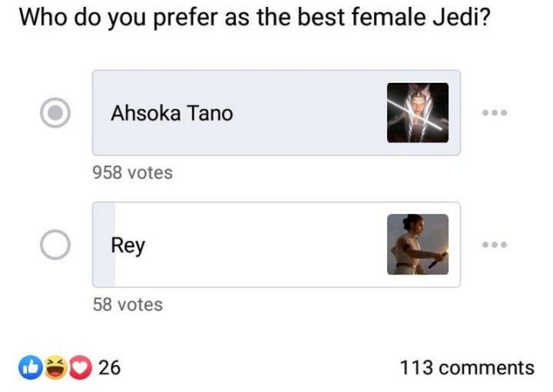Show who cast the 58 votes
Screen dimensions: 553x392
pyautogui.click(x=127, y=305)
